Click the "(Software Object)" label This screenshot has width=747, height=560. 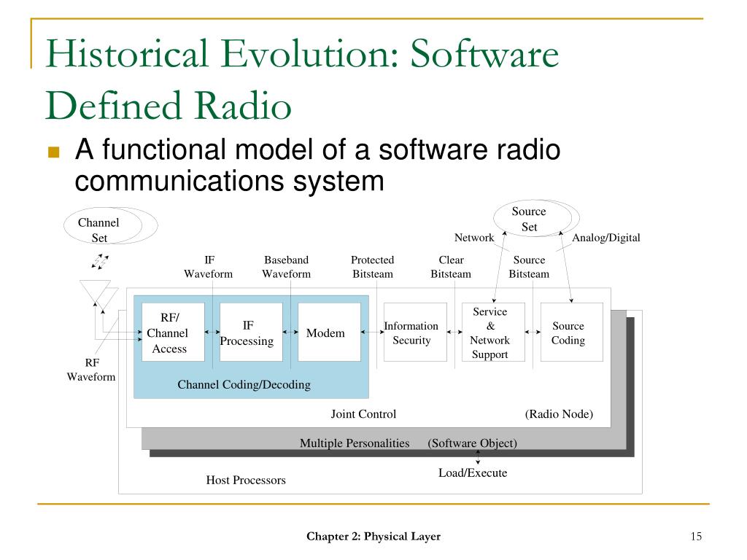click(472, 443)
